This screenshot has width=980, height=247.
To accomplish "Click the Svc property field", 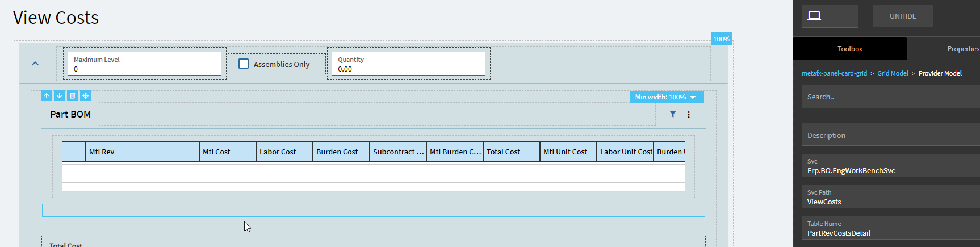I will (x=890, y=166).
